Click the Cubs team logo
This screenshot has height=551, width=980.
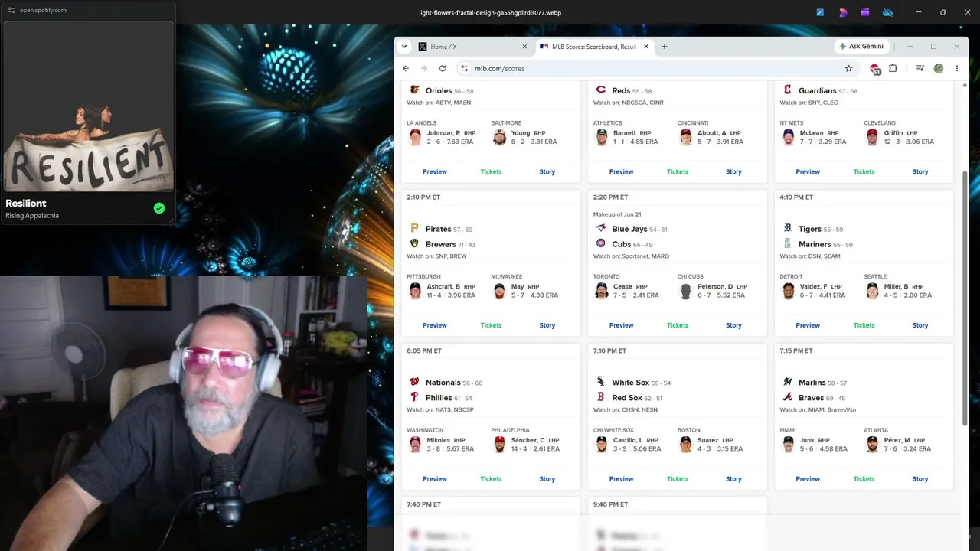tap(601, 243)
